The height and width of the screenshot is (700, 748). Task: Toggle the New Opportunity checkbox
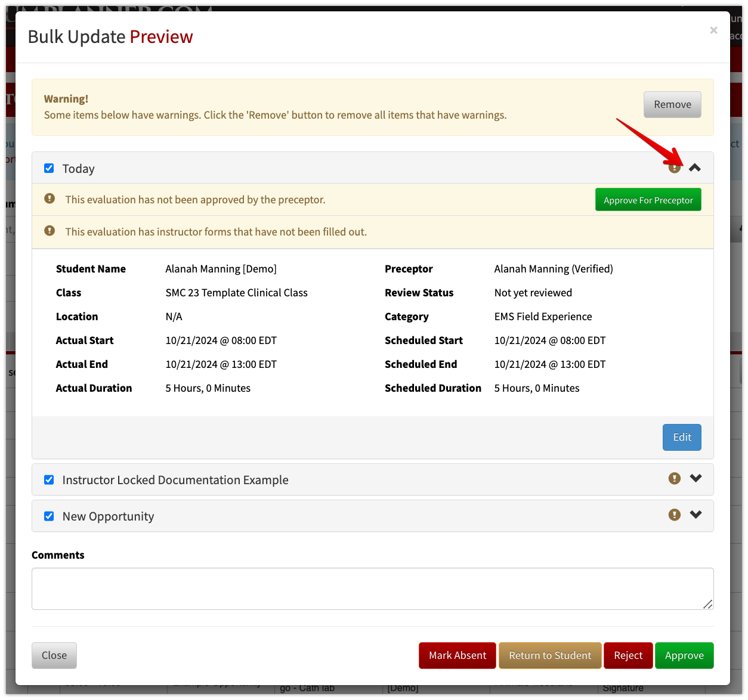49,516
